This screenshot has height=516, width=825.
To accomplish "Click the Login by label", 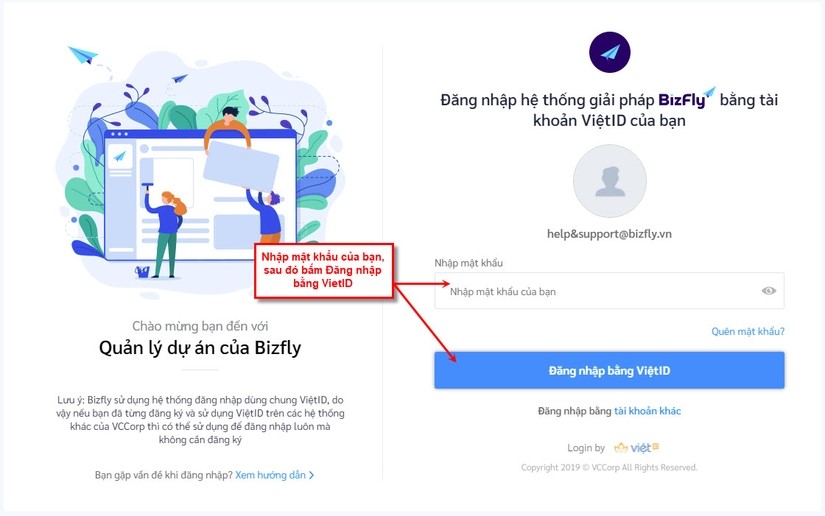I will pos(586,448).
